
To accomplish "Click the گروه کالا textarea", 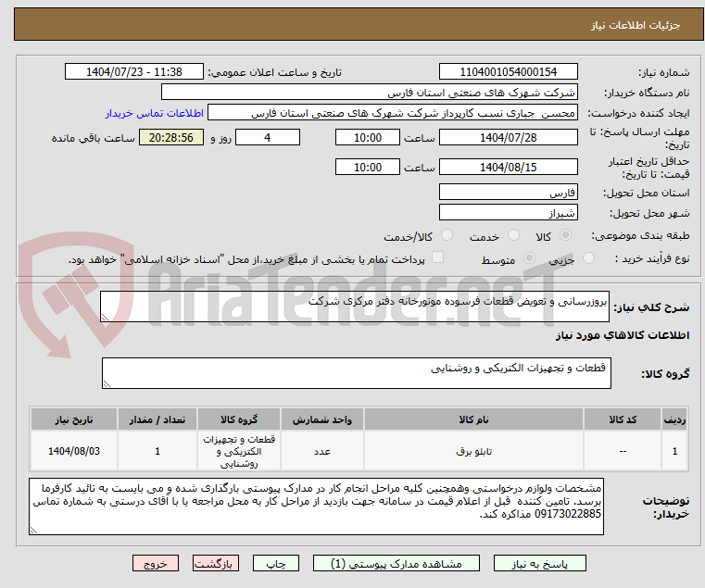I will click(356, 373).
